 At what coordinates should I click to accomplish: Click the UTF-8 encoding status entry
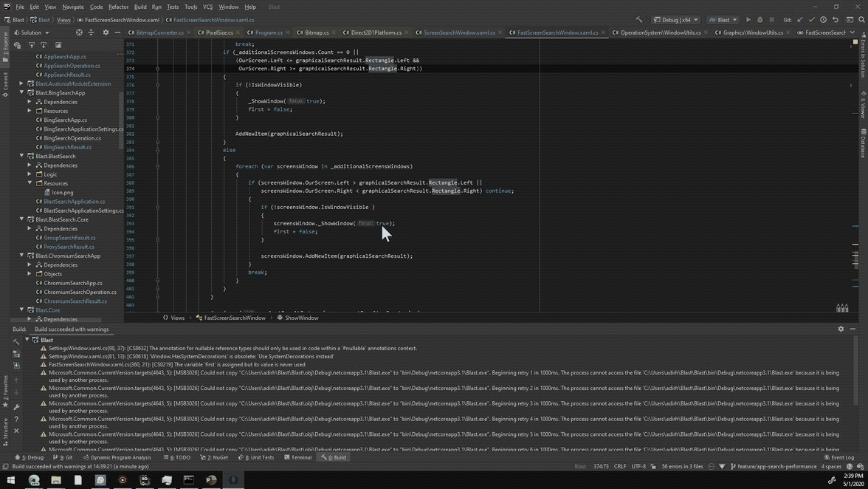[638, 466]
